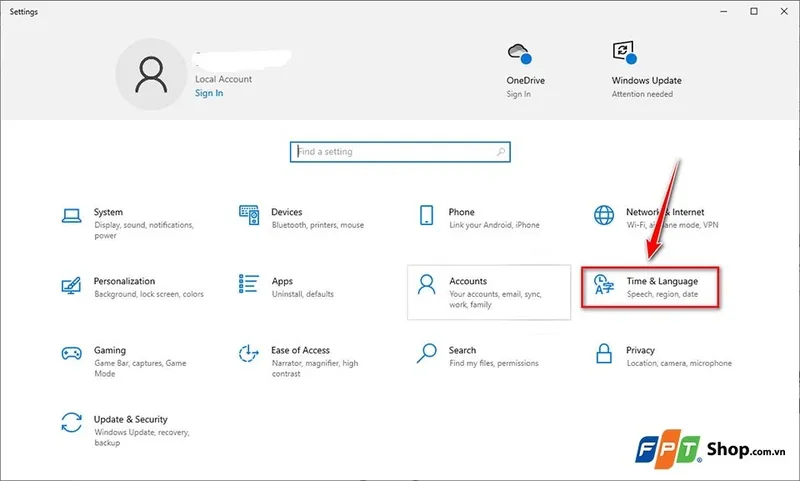Open Ease of Access icon
Image resolution: width=800 pixels, height=481 pixels.
249,354
